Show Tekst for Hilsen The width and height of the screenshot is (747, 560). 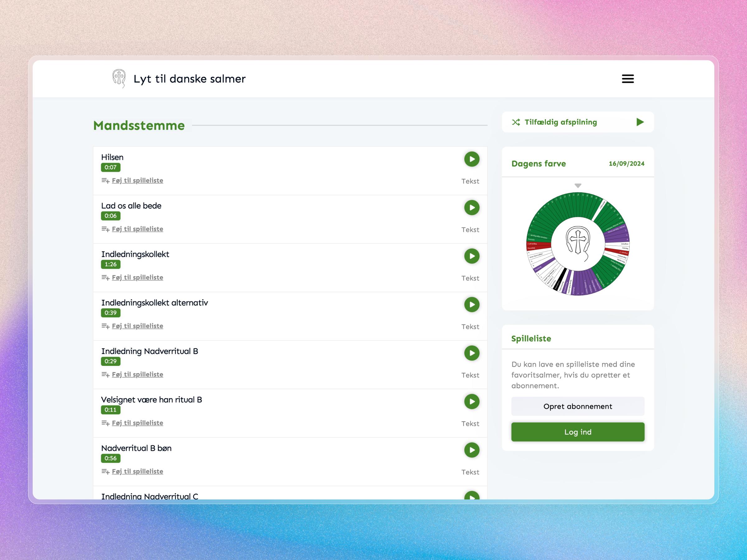[x=470, y=181]
